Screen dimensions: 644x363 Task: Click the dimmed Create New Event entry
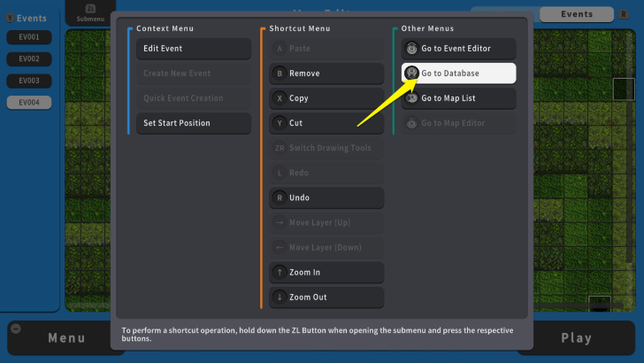[194, 73]
